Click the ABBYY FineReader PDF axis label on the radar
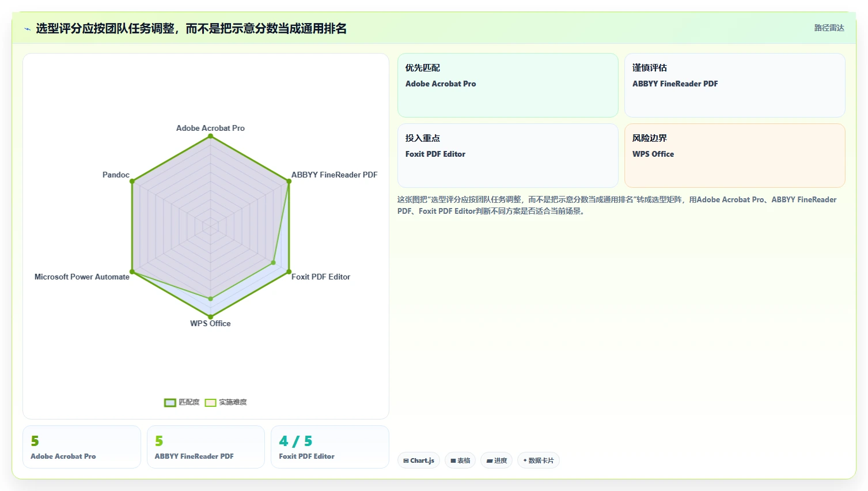Screen dimensions: 868x491 [x=334, y=175]
